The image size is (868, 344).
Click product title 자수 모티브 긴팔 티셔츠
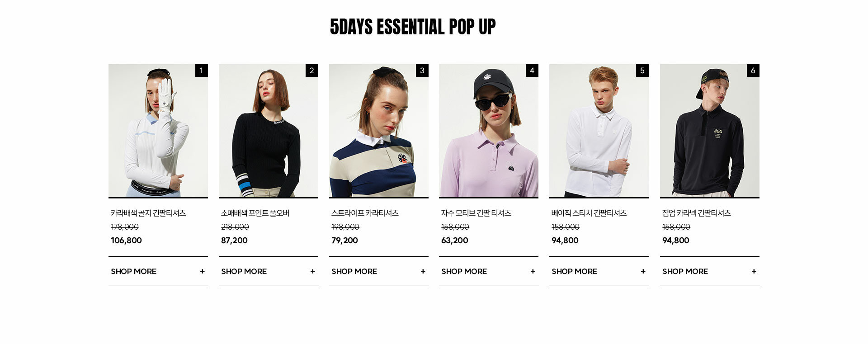pyautogui.click(x=476, y=213)
